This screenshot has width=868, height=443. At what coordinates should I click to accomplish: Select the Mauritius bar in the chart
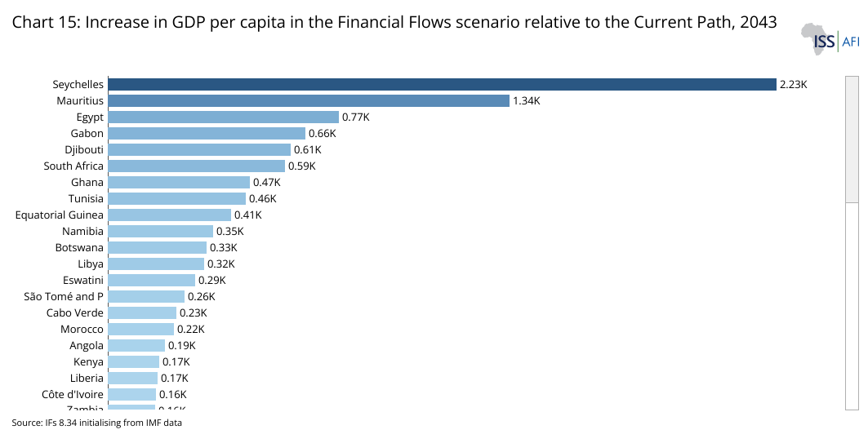pyautogui.click(x=309, y=100)
